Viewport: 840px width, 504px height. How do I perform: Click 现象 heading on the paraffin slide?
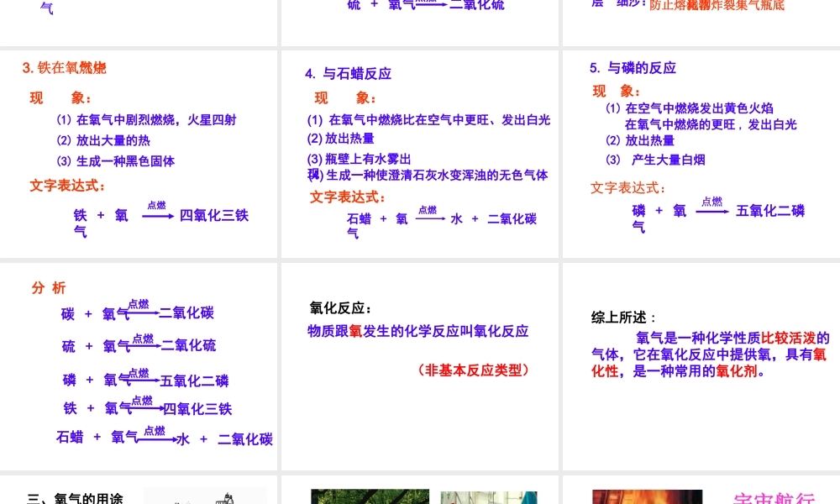345,98
